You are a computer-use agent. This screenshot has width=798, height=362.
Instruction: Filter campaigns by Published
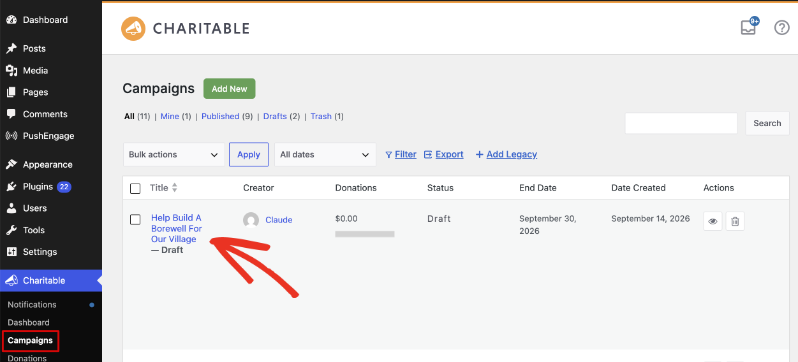click(220, 116)
